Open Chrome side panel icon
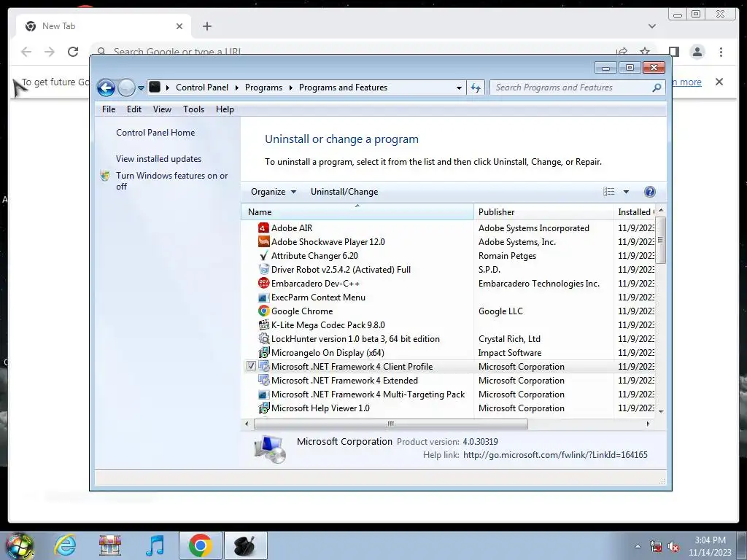This screenshot has width=747, height=560. coord(673,52)
